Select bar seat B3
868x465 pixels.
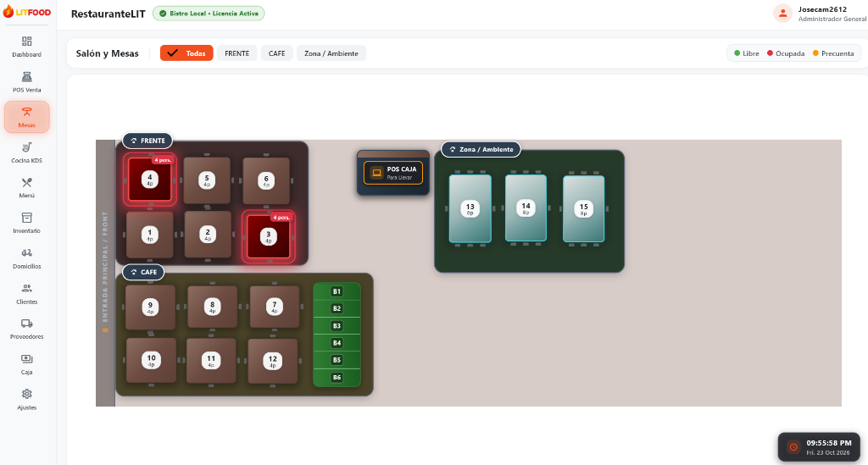coord(337,325)
